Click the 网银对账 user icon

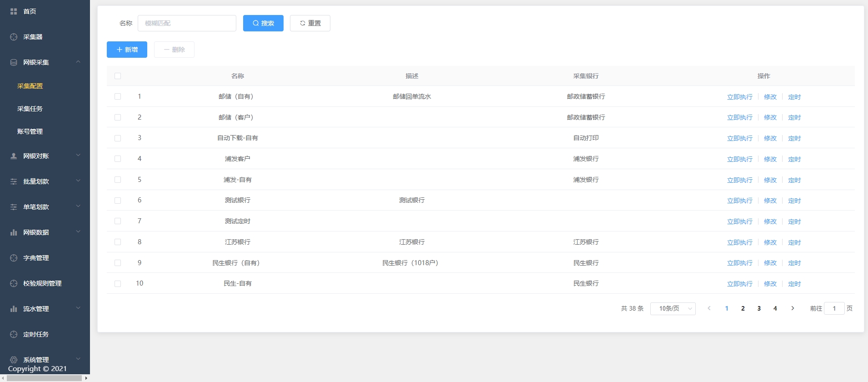pyautogui.click(x=14, y=156)
